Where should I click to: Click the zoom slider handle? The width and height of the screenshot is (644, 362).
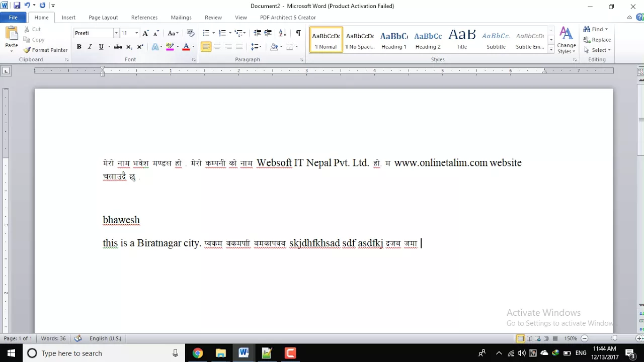coord(614,338)
